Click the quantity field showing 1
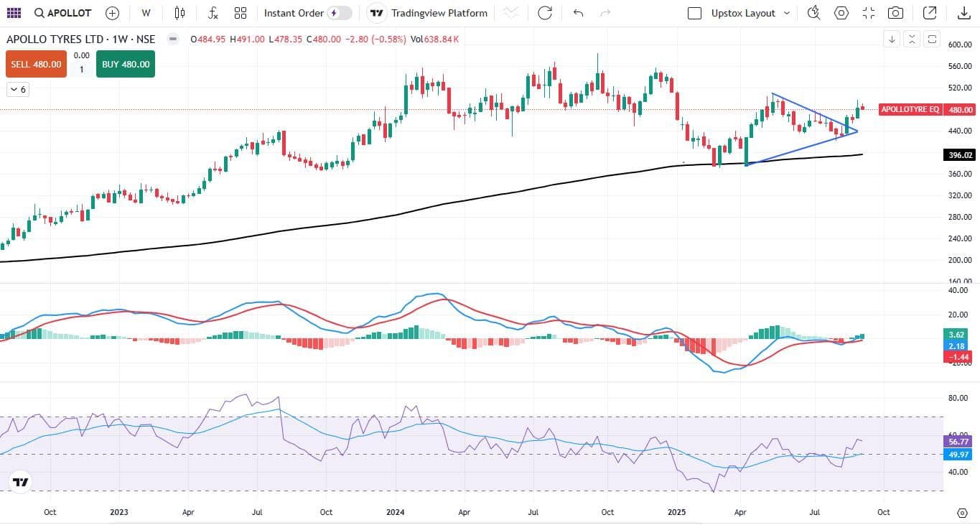The height and width of the screenshot is (525, 980). (81, 70)
